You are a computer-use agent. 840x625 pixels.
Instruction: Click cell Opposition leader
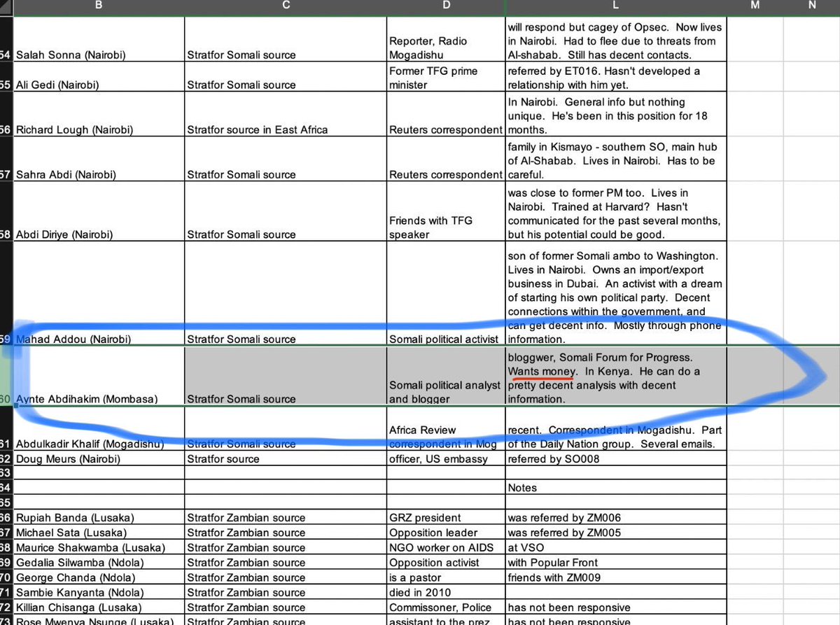(446, 533)
